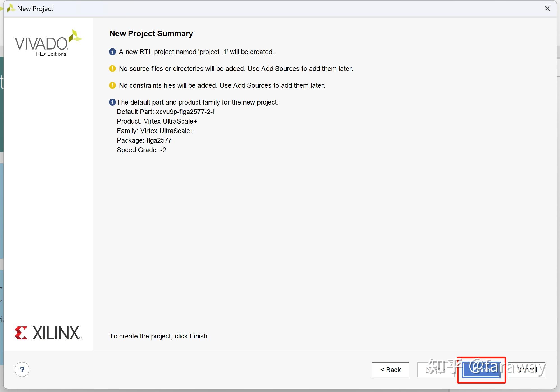560x392 pixels.
Task: Click info icon beside default part message
Action: (112, 102)
